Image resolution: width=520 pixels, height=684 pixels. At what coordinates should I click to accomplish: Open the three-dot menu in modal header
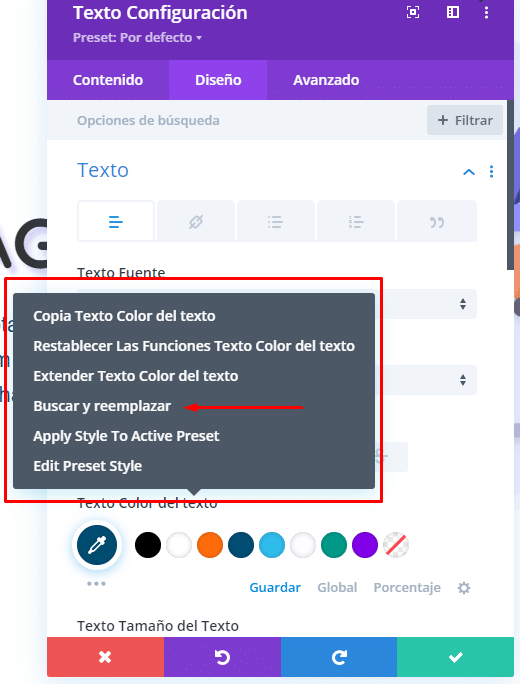click(486, 12)
